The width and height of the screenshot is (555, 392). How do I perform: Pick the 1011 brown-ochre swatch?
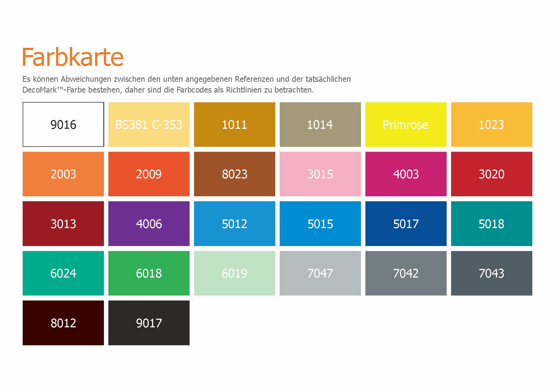(234, 124)
